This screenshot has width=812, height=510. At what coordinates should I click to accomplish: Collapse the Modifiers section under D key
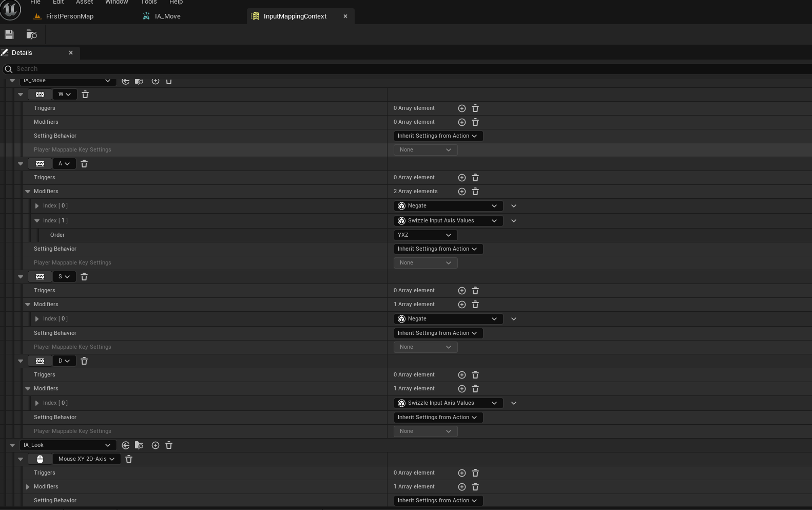tap(28, 389)
